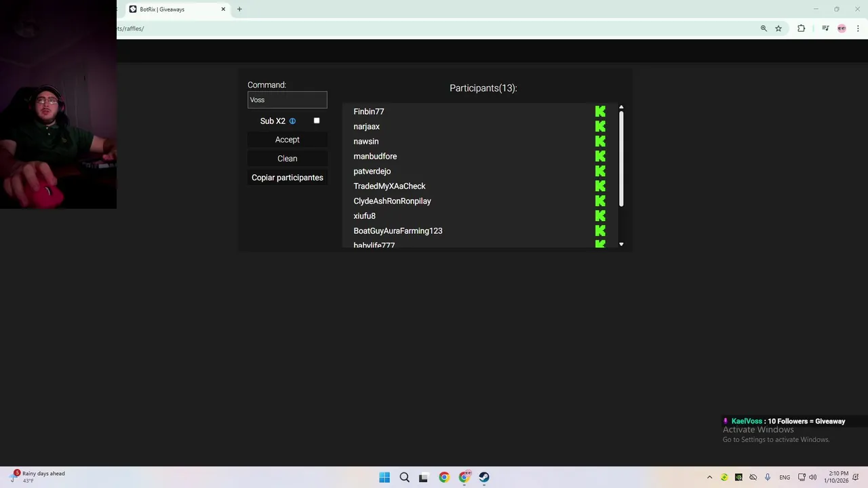Click the Clean button

(288, 159)
